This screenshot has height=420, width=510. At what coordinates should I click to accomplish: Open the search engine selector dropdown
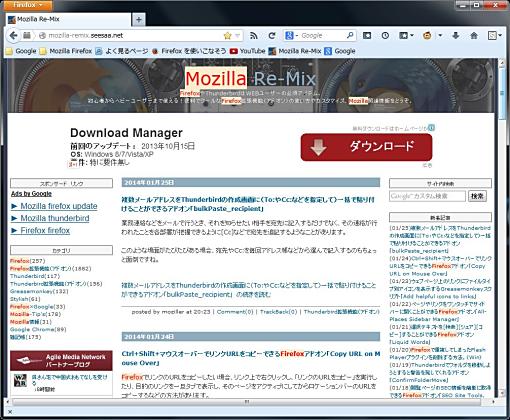click(x=291, y=36)
